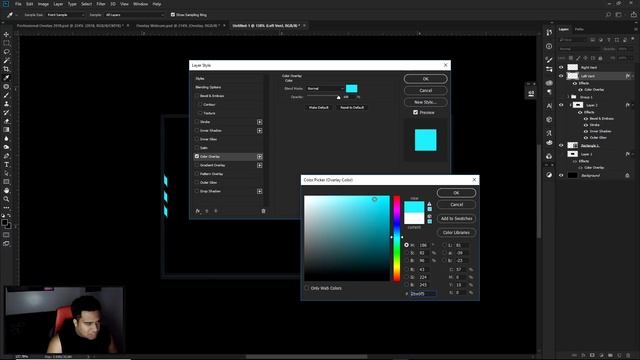Add another Drop Shadow with plus icon
Screen dimensions: 640x360
[260, 191]
